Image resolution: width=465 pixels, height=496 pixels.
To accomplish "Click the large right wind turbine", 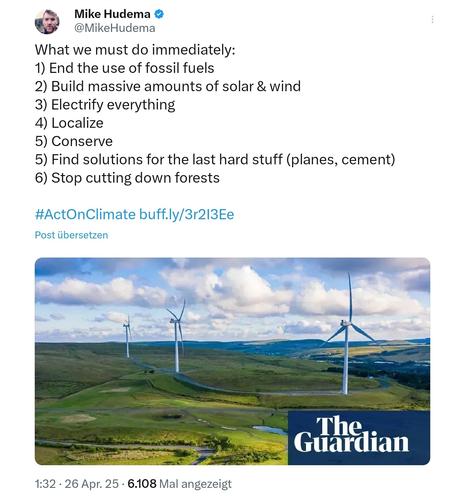I will pos(348,333).
